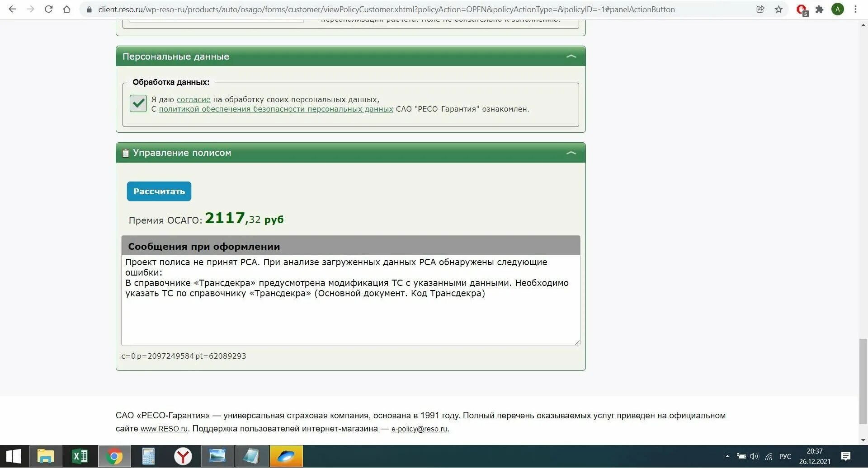
Task: Click the scrollbar down arrow
Action: tap(863, 440)
